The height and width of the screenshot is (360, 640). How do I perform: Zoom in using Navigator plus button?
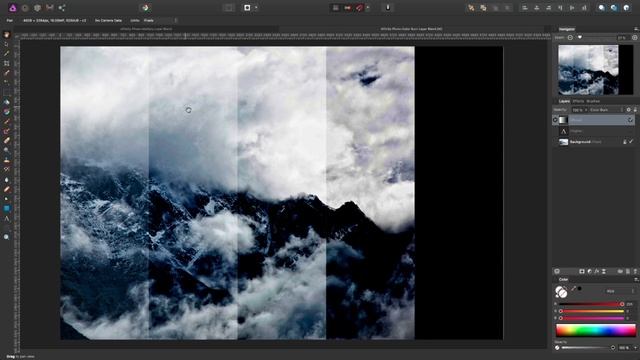point(634,38)
